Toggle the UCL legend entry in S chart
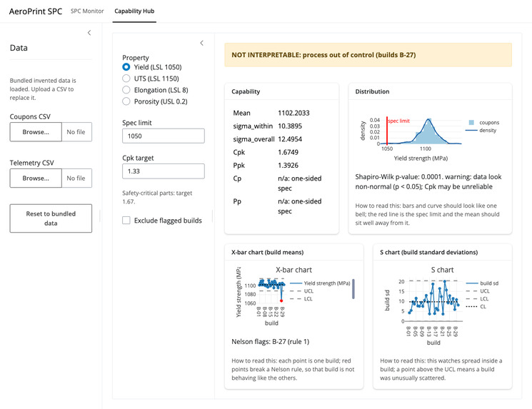The height and width of the screenshot is (409, 532). (x=478, y=291)
